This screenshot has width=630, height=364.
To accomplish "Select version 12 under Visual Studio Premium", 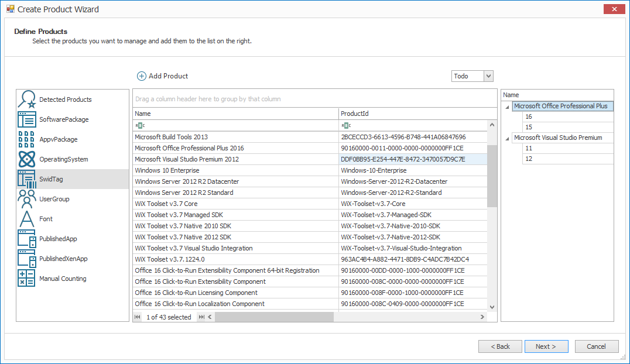I will click(568, 159).
